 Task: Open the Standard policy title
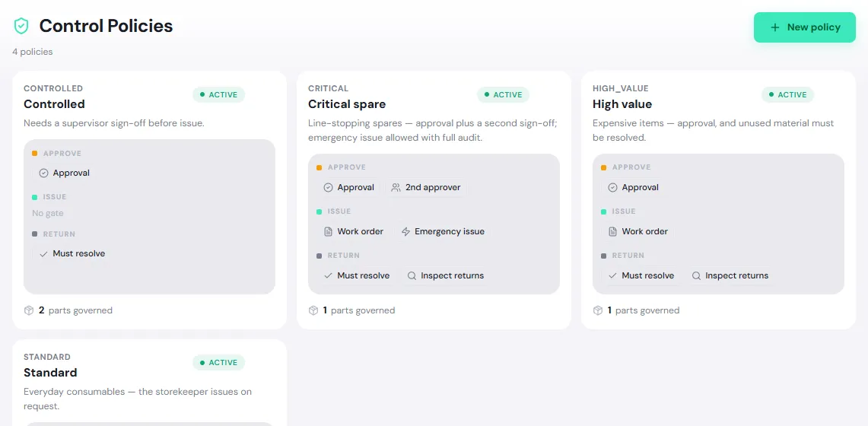tap(50, 372)
